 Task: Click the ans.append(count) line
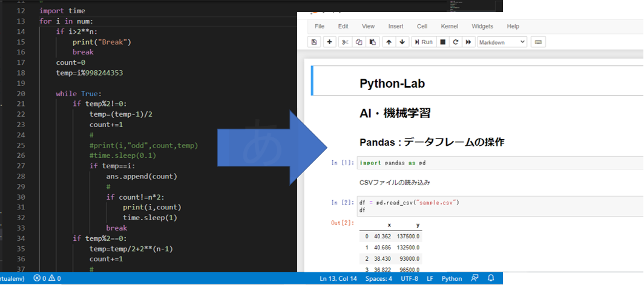point(141,177)
